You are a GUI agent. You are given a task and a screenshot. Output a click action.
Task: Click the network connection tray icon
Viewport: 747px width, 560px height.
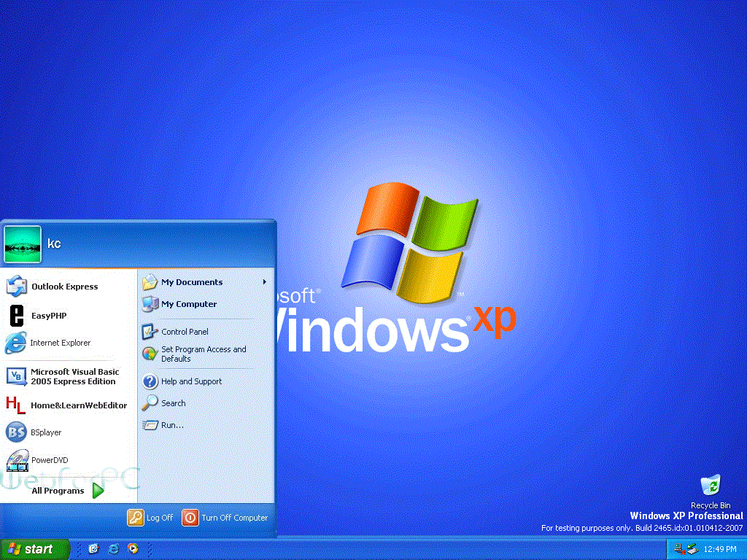(680, 549)
